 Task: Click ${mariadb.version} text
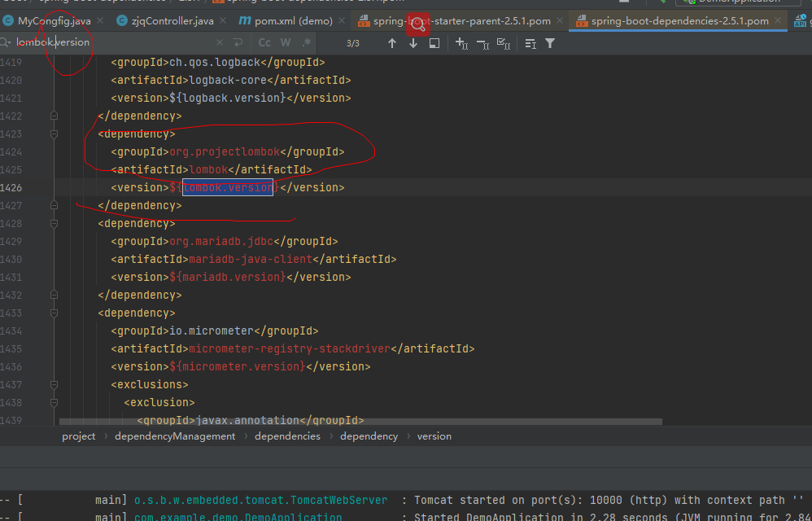pos(228,277)
